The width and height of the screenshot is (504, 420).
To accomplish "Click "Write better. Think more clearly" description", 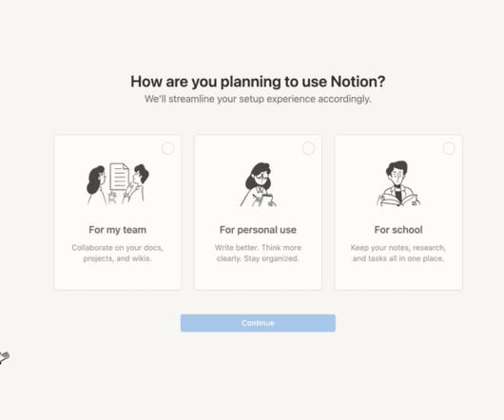I will [x=258, y=253].
